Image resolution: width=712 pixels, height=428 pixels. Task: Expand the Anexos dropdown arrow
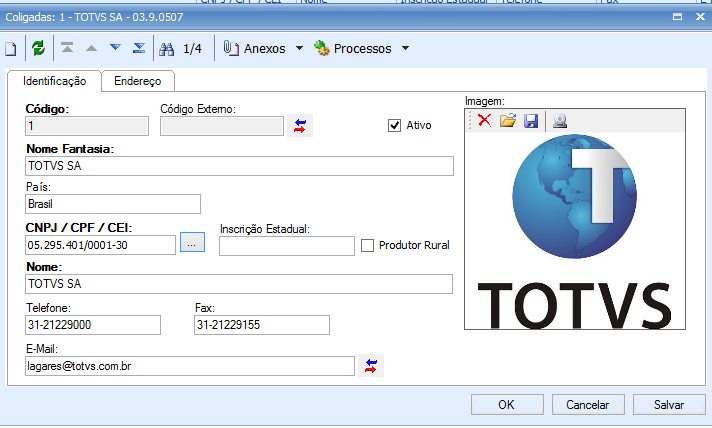[x=299, y=48]
